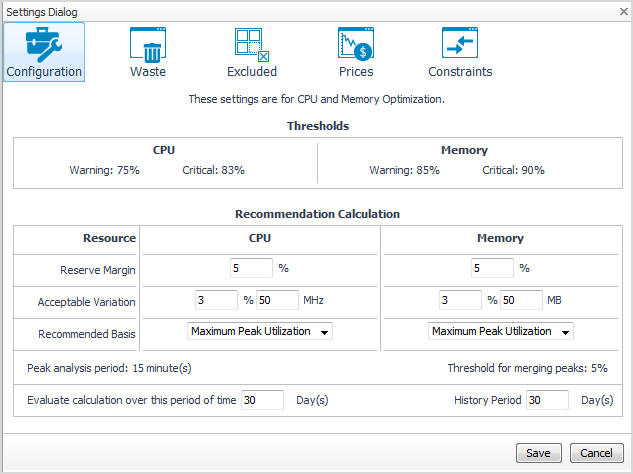Image resolution: width=633 pixels, height=474 pixels.
Task: Switch to the Waste tab label
Action: pyautogui.click(x=148, y=72)
